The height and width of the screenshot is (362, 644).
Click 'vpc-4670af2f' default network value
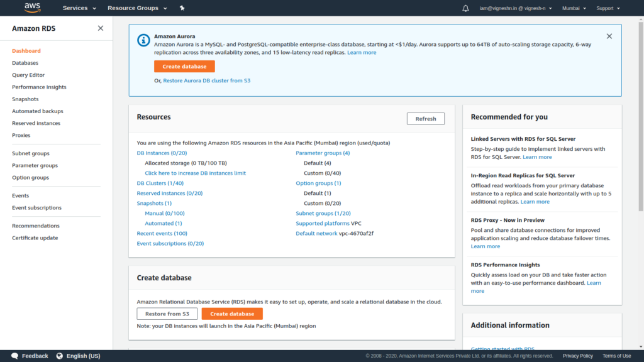tap(356, 234)
